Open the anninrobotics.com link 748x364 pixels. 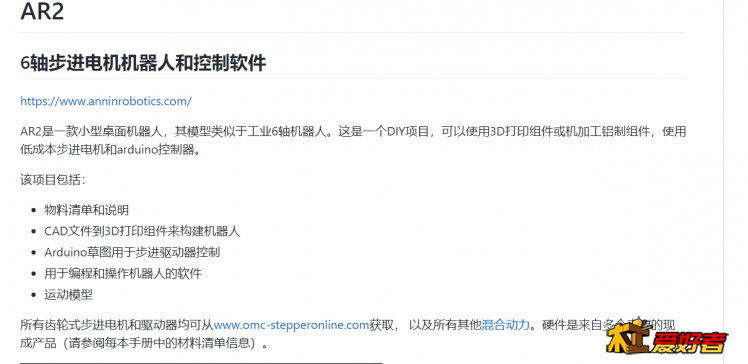click(x=106, y=101)
